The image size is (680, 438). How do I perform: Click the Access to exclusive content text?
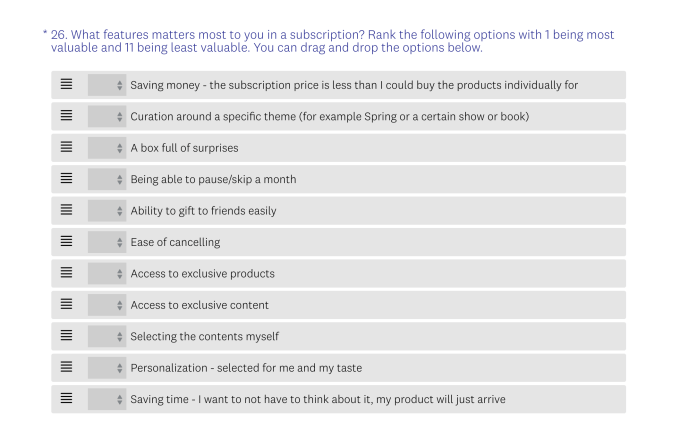pyautogui.click(x=199, y=305)
